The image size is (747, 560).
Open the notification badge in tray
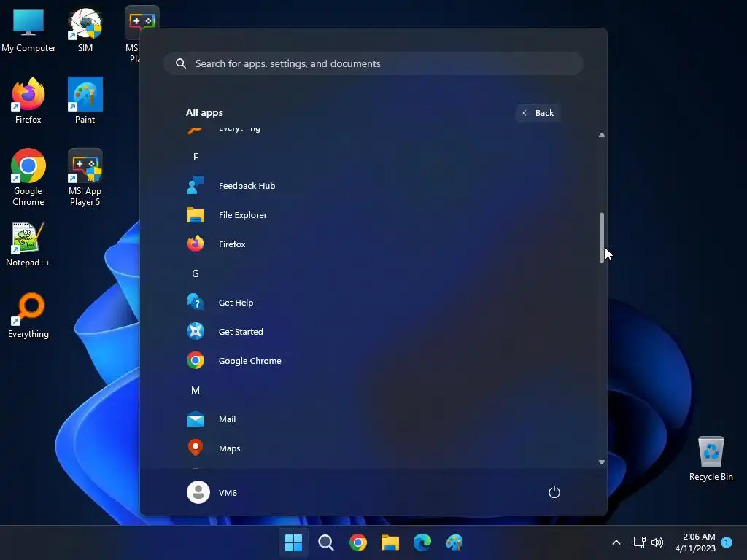(727, 542)
